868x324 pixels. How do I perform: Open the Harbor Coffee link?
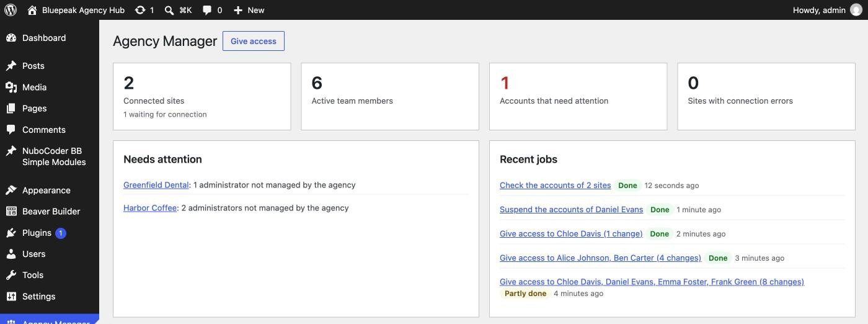150,208
